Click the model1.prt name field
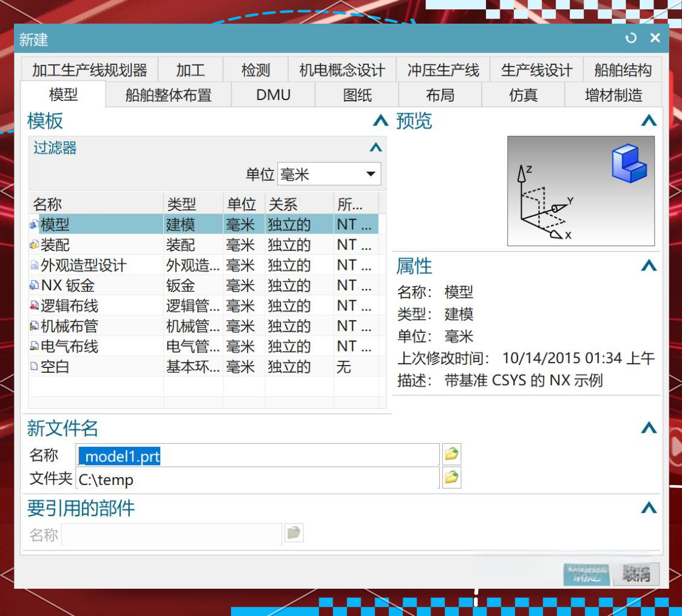The width and height of the screenshot is (682, 616). point(257,455)
